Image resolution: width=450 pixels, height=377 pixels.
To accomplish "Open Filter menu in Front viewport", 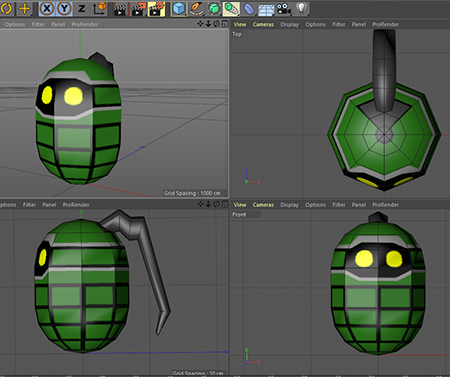I will (x=339, y=205).
